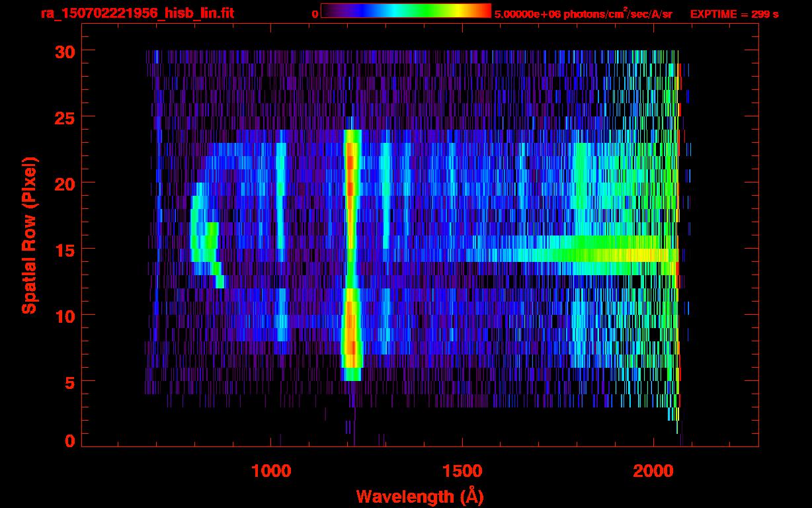Click the bright emission line near 1216 Å

pyautogui.click(x=352, y=255)
